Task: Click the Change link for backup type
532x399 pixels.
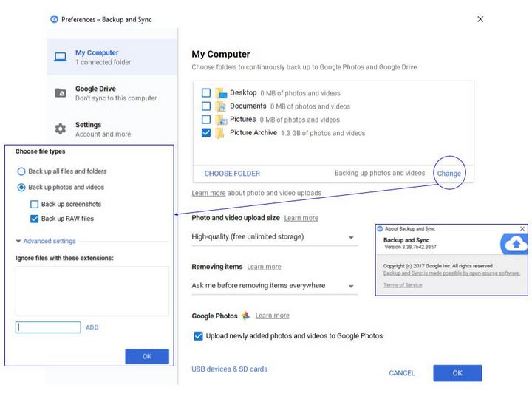Action: pyautogui.click(x=449, y=174)
